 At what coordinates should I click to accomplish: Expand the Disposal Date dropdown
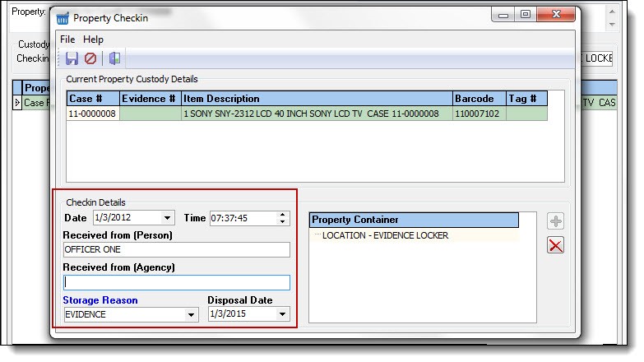pyautogui.click(x=283, y=314)
